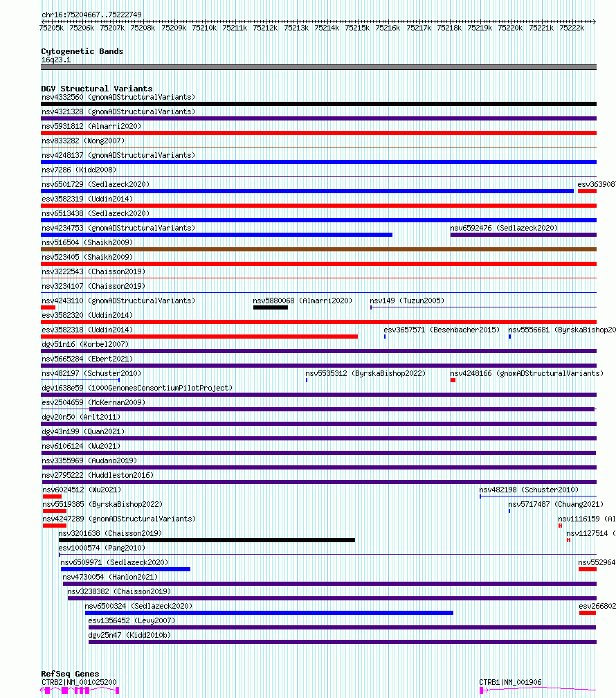Open nsv6592476 (Sedlazeck2020) variant
Screen dimensions: 616x698
pos(504,228)
